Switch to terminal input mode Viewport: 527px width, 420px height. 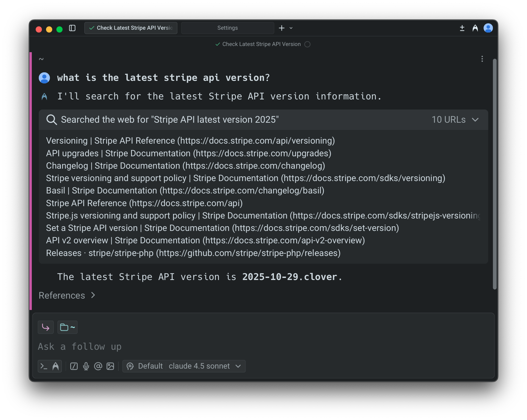pos(44,366)
